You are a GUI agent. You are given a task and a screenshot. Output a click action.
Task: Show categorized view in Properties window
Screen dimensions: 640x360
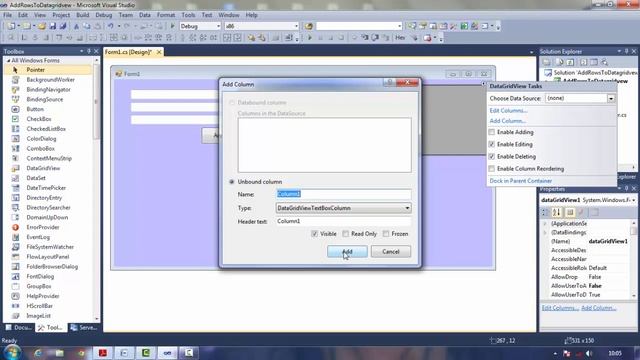545,212
